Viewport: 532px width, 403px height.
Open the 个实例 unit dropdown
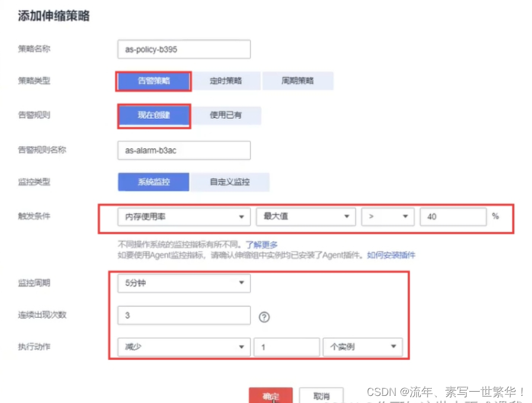363,347
